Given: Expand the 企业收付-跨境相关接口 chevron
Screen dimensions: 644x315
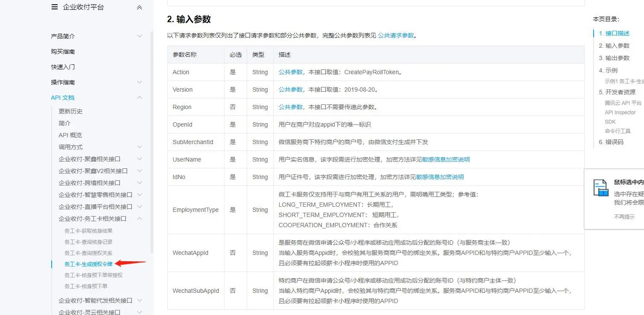Looking at the screenshot, I should click(140, 183).
